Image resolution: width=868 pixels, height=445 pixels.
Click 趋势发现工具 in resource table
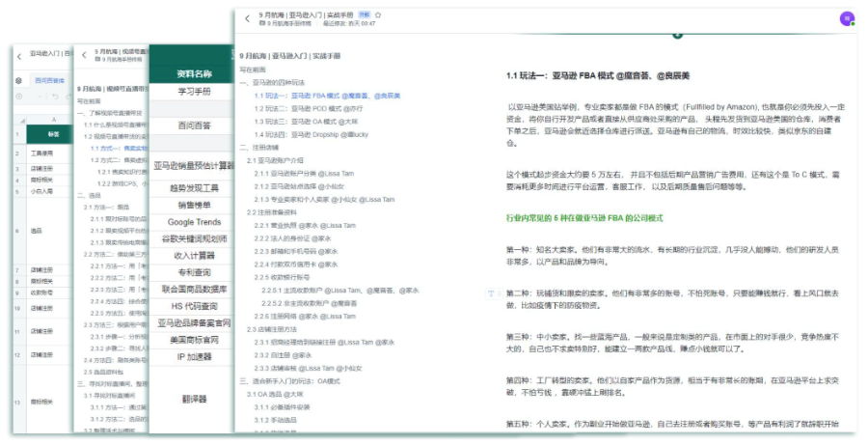194,188
